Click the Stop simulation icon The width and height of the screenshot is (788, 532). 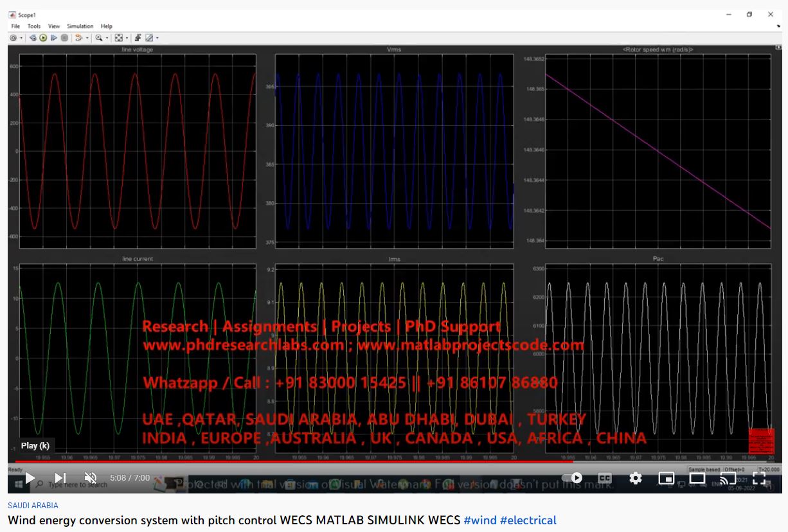(x=64, y=38)
